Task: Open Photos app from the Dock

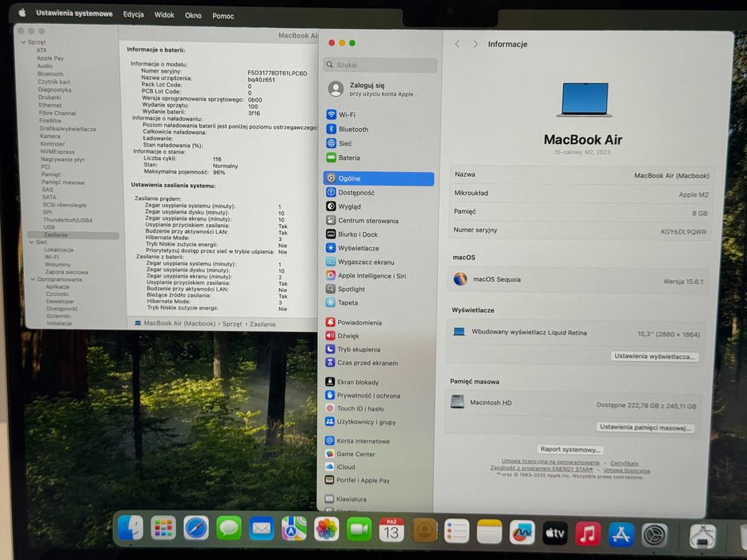Action: pos(327,529)
